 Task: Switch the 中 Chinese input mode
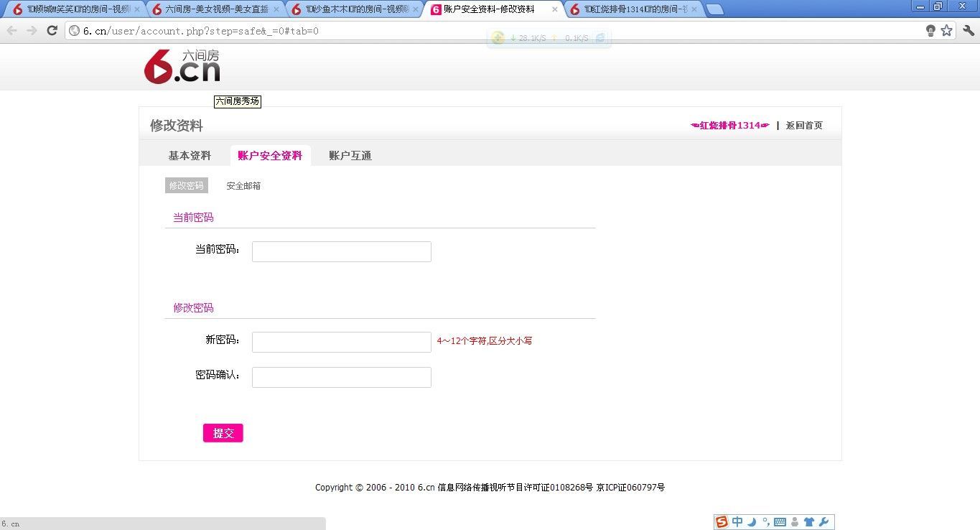[737, 522]
